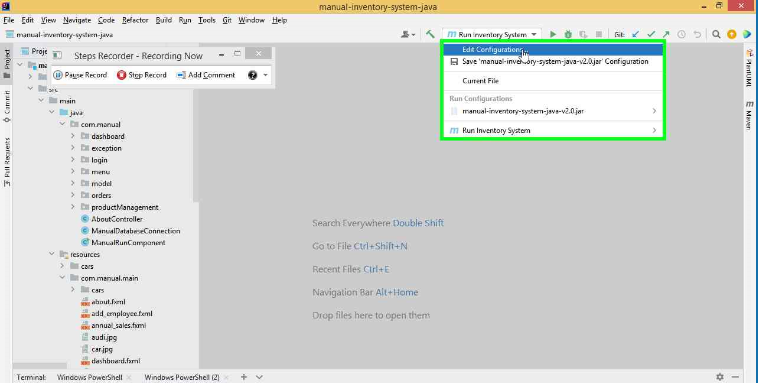Expand the terminal tabs chevron dropdown
Screen dimensions: 758x383
click(260, 377)
